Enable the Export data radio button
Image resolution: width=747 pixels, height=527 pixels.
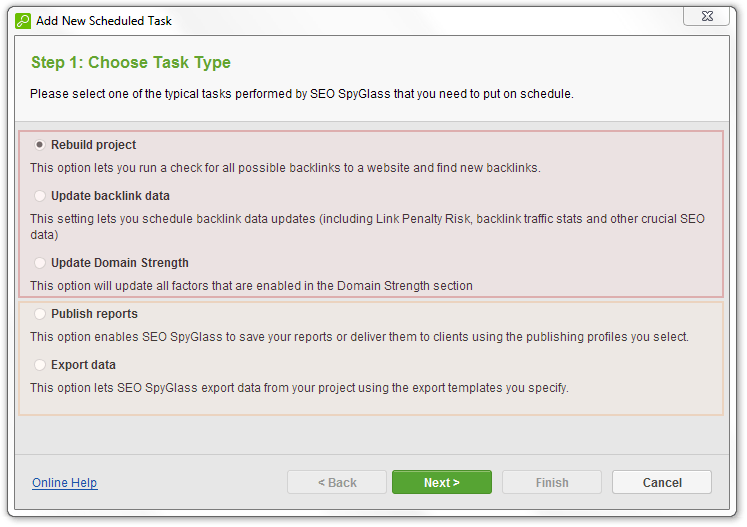(40, 365)
